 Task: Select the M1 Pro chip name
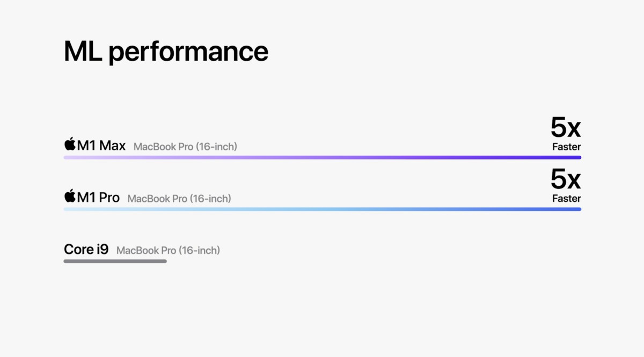[98, 197]
